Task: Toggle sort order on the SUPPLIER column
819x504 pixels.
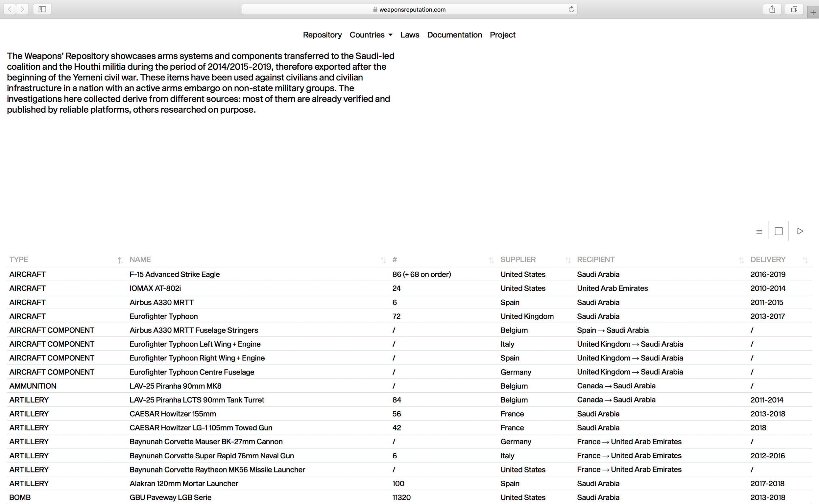Action: point(568,260)
